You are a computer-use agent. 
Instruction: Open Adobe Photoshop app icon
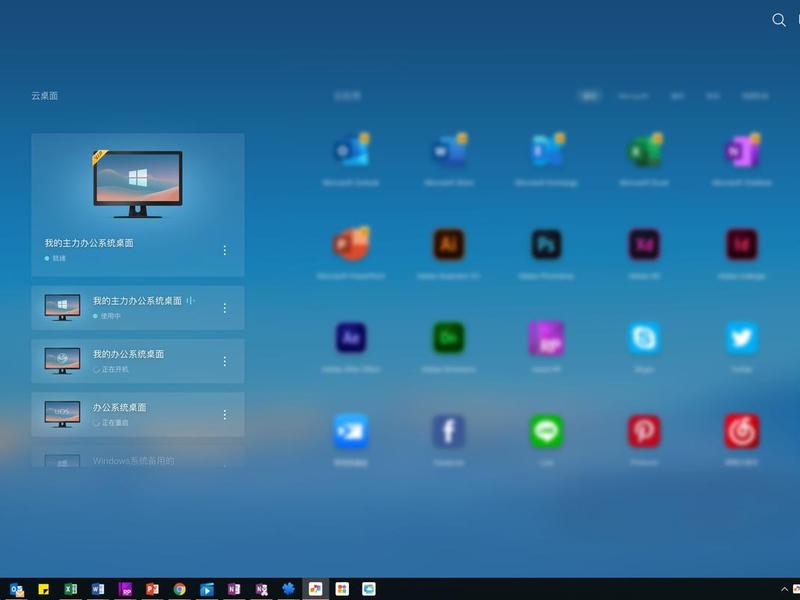(546, 244)
